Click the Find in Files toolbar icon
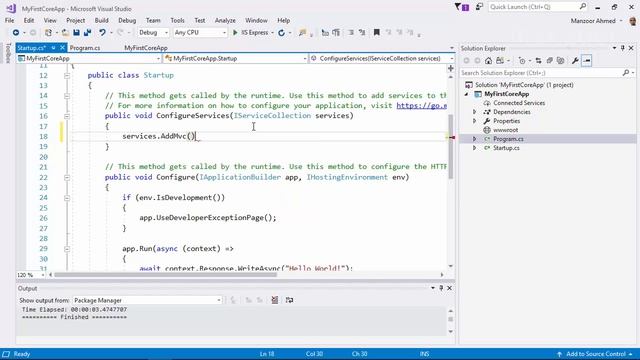 pos(302,33)
